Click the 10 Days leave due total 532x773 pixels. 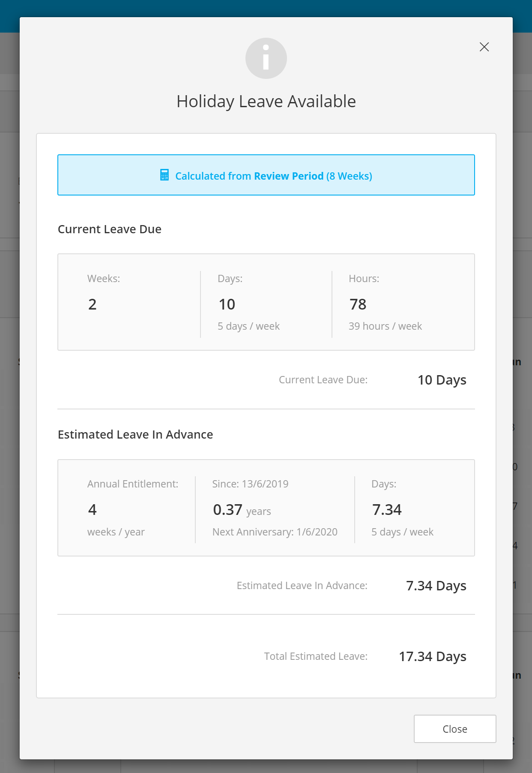pos(442,380)
